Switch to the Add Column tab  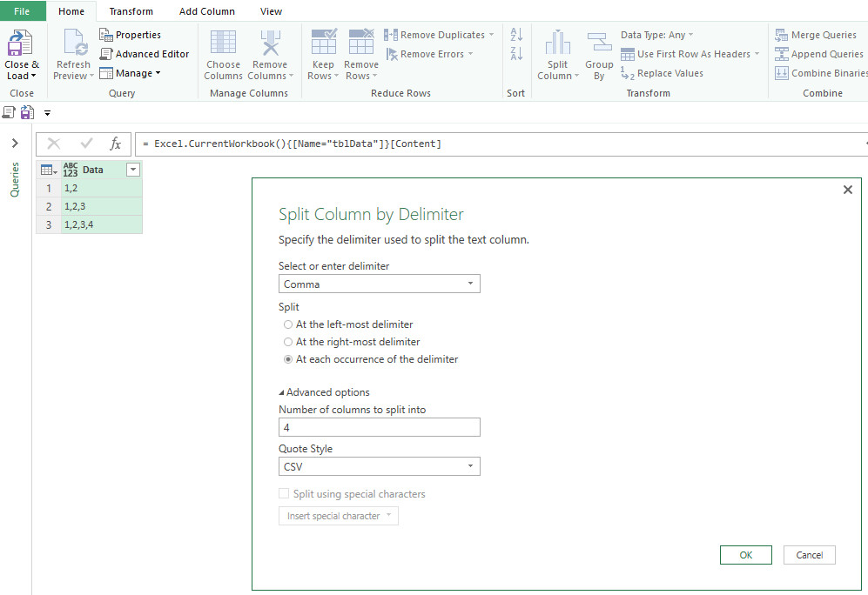click(207, 11)
